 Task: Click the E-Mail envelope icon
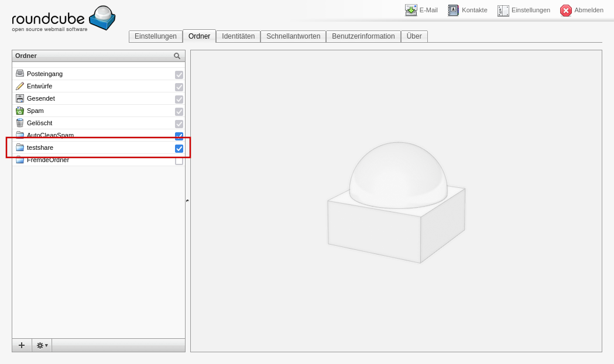point(411,10)
